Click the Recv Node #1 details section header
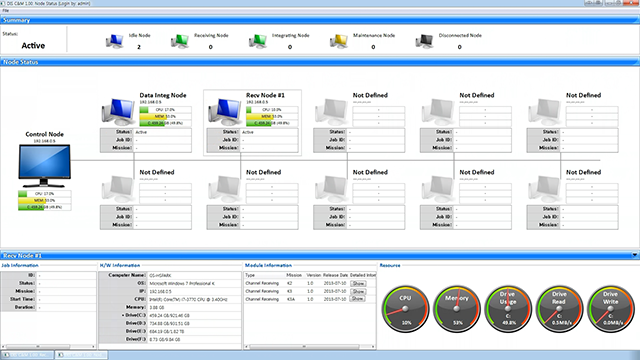Screen dimensions: 640x360 320,256
